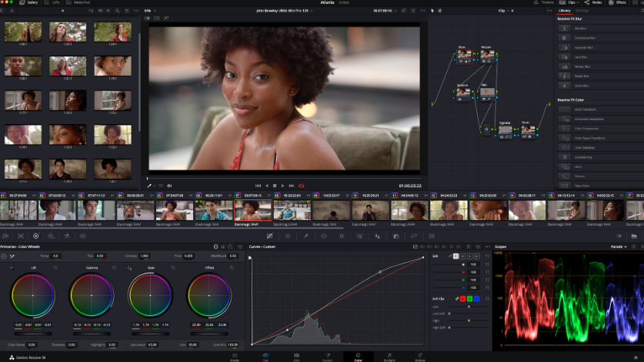Open the viewer zoom percentage dropdown
Image resolution: width=644 pixels, height=362 pixels.
coord(150,11)
